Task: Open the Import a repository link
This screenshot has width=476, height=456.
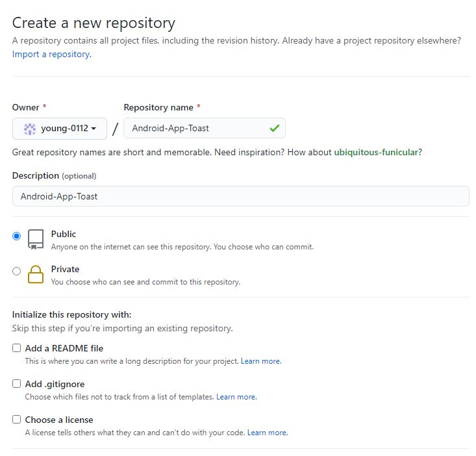Action: click(51, 55)
